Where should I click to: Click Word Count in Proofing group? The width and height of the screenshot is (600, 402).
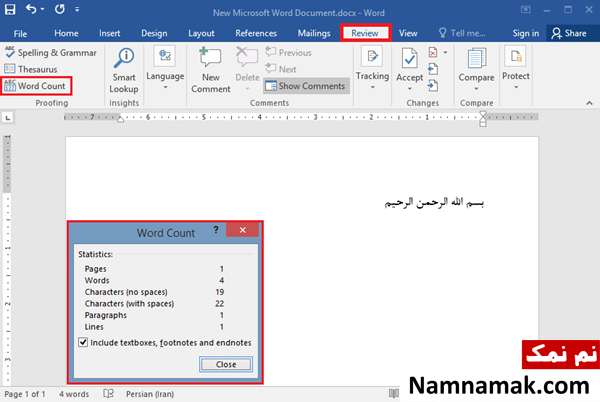tap(36, 86)
